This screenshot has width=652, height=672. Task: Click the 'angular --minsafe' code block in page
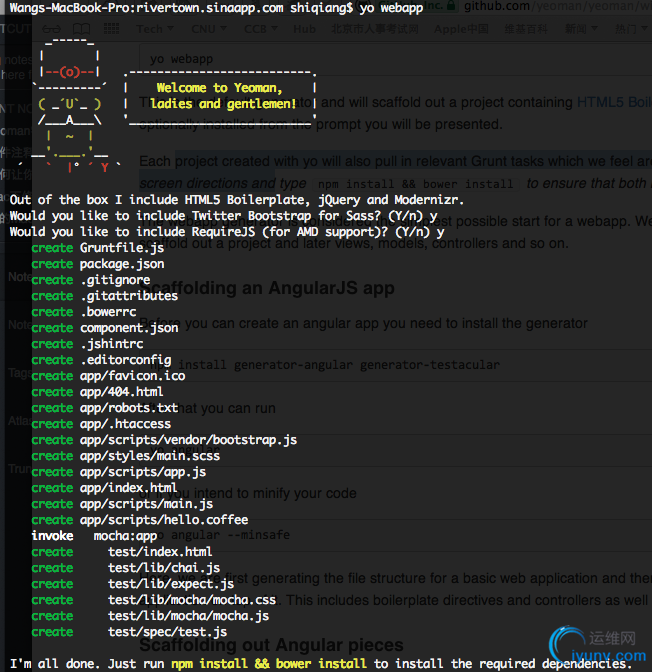(x=395, y=535)
